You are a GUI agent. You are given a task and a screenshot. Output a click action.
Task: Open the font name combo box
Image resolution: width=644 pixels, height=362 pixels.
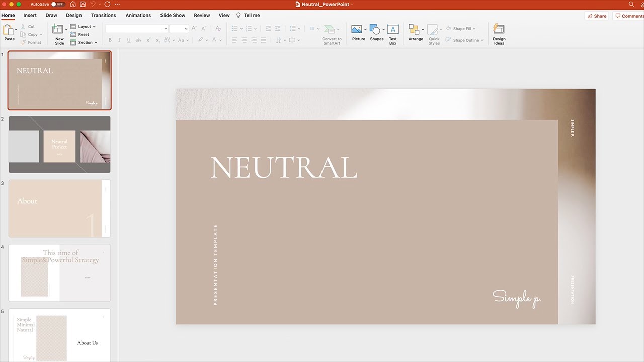point(137,29)
